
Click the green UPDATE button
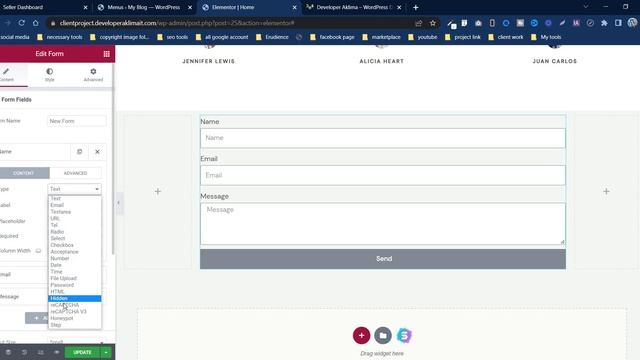point(82,352)
